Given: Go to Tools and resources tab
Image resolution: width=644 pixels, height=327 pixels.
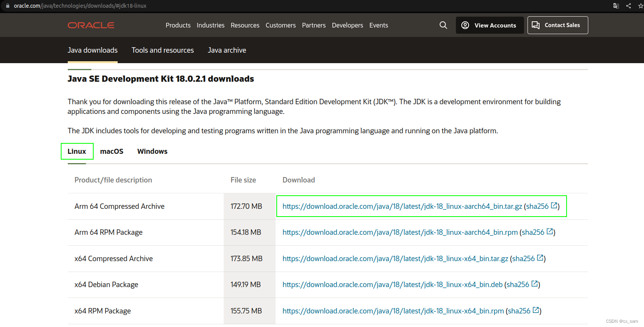Looking at the screenshot, I should [x=163, y=50].
